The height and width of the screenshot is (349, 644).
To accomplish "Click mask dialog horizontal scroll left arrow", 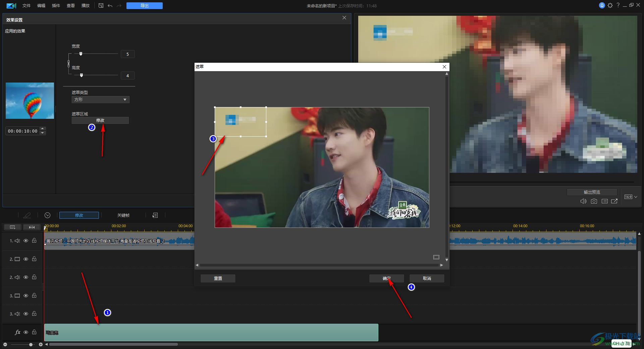I will [x=197, y=265].
